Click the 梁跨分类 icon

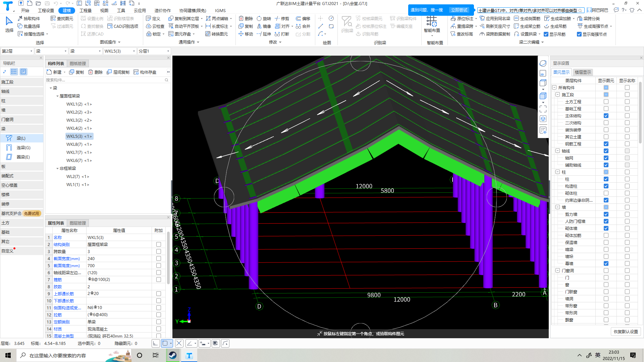(x=580, y=18)
